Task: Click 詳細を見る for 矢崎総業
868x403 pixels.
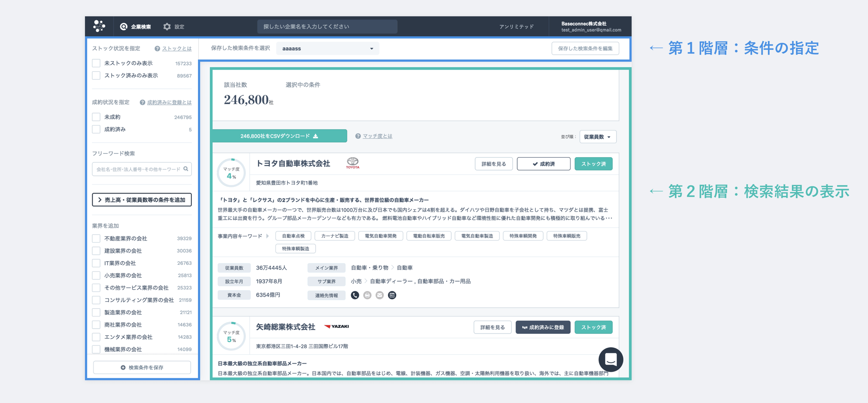Action: (x=492, y=327)
